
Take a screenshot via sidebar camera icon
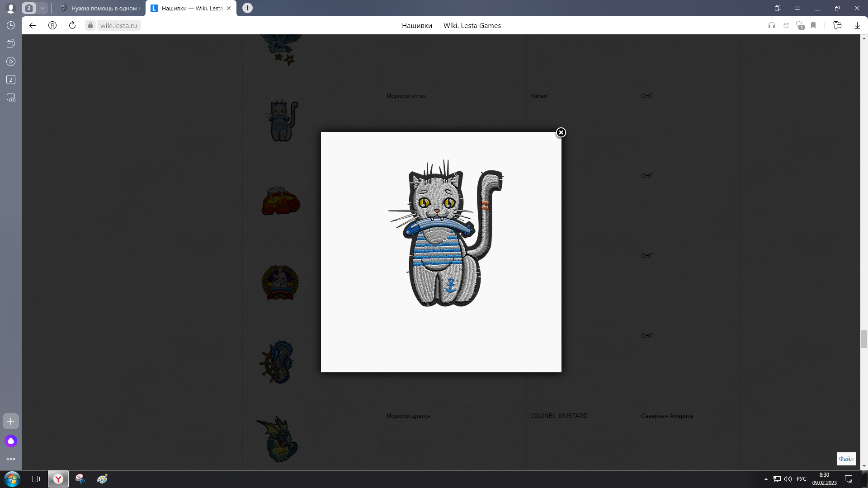11,98
